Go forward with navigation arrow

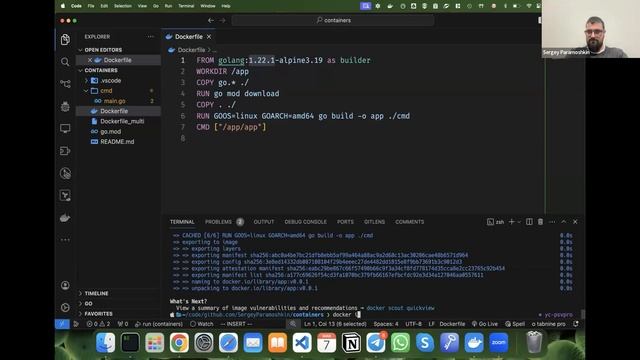coord(222,20)
